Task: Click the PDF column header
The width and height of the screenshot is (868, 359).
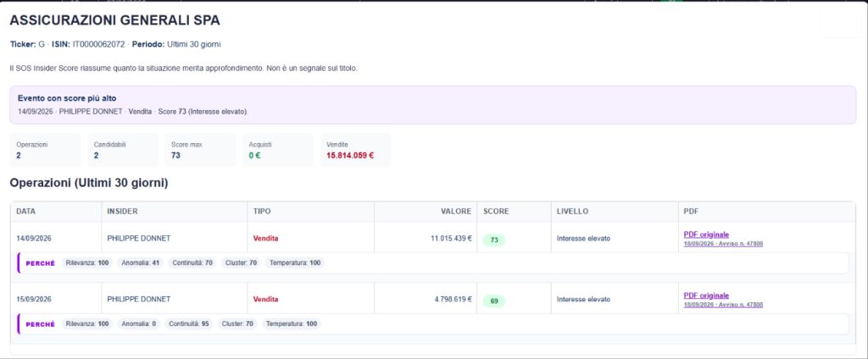Action: point(766,212)
